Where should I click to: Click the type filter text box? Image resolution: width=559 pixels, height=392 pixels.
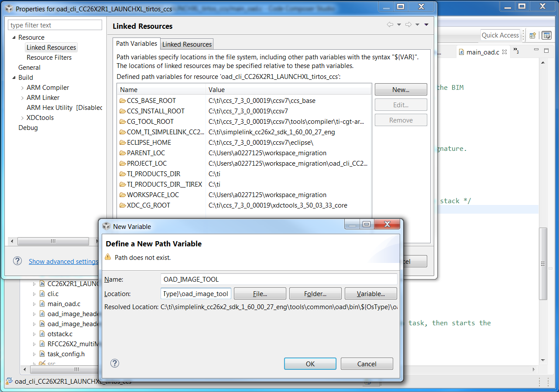55,25
